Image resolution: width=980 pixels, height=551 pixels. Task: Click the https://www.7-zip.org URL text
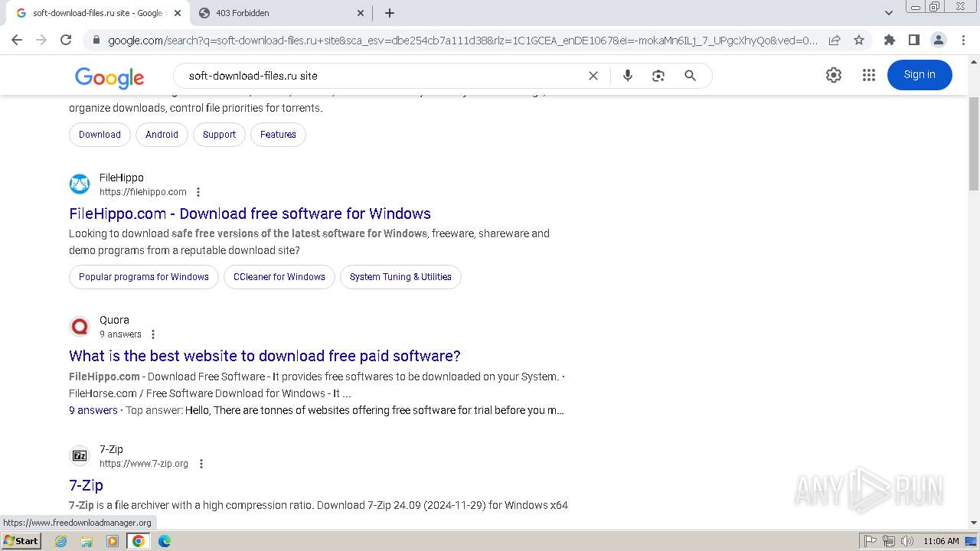144,464
